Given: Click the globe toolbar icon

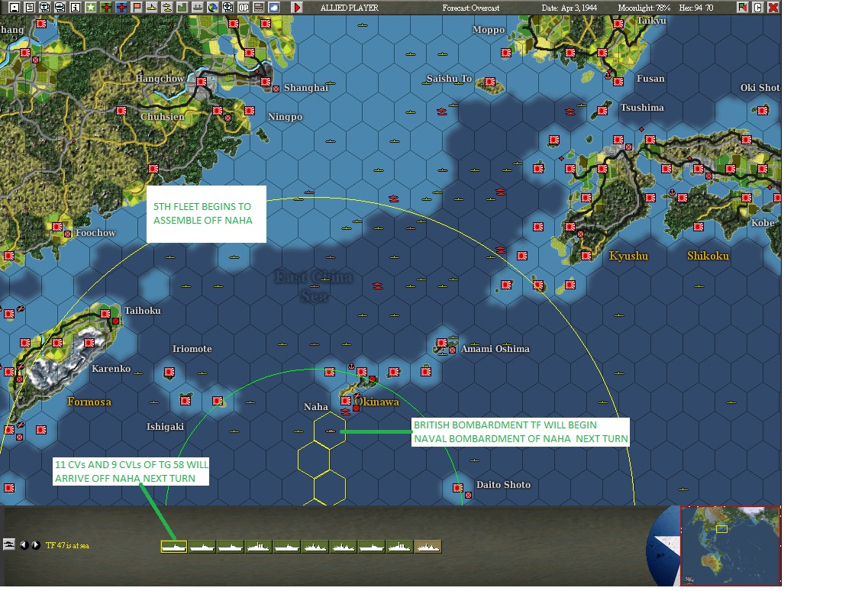Looking at the screenshot, I should 212,7.
